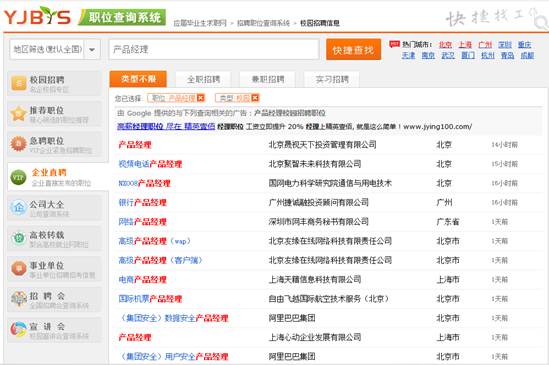Remove the 类型 filter tag
The width and height of the screenshot is (549, 365).
255,98
